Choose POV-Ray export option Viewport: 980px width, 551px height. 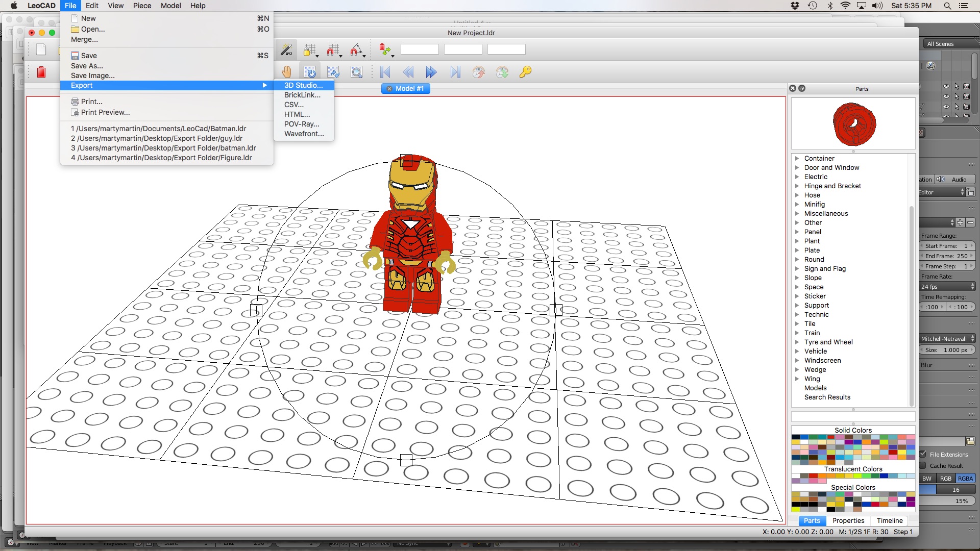[x=304, y=124]
